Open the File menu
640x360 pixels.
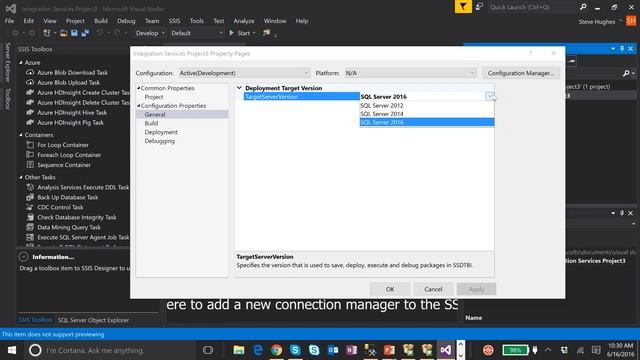coord(9,21)
